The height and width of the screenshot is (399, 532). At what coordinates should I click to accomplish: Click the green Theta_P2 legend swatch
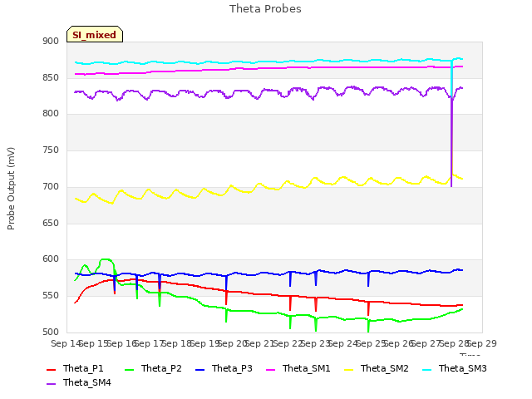(130, 369)
